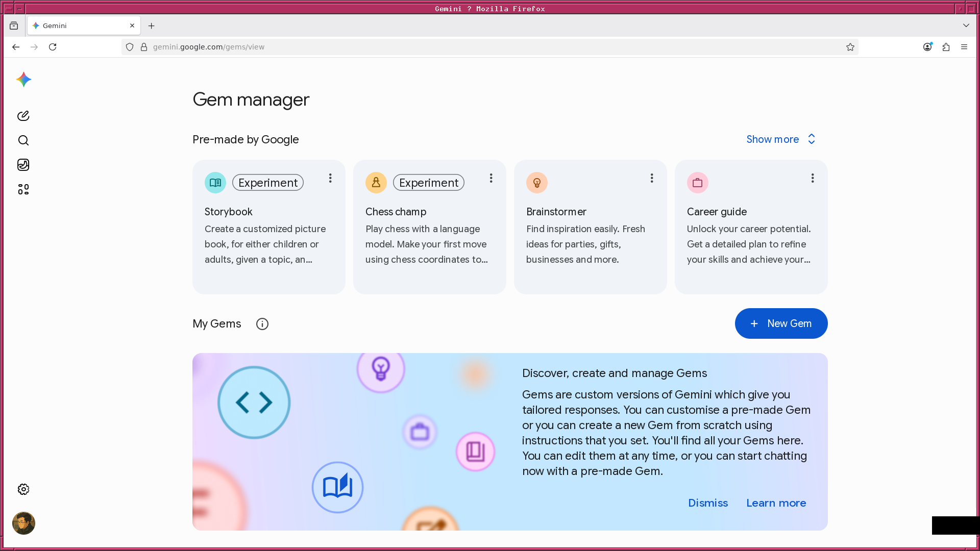Open the sticker-style sidebar icon below search
This screenshot has height=551, width=980.
coord(23,165)
